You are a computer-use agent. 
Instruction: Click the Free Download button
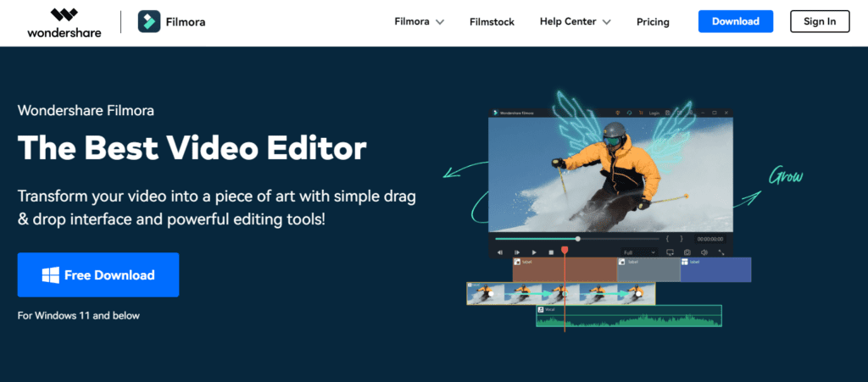[98, 274]
